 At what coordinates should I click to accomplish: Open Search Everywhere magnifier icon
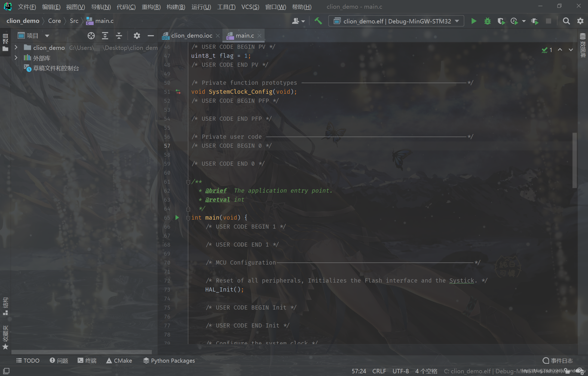[566, 21]
